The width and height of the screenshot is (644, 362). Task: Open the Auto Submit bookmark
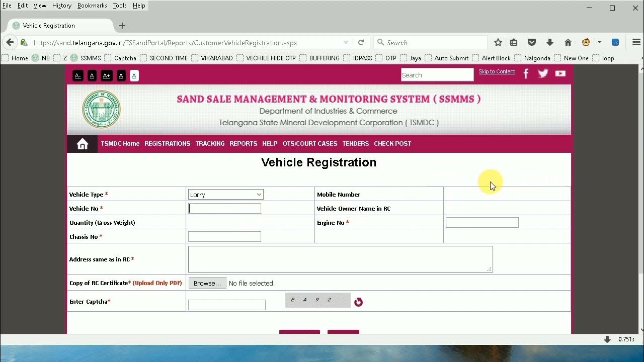point(447,58)
